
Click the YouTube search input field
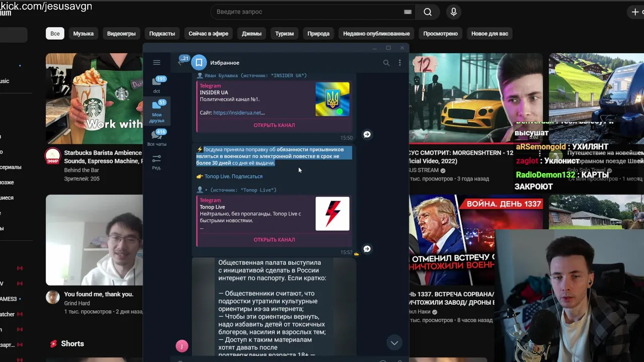tap(308, 12)
